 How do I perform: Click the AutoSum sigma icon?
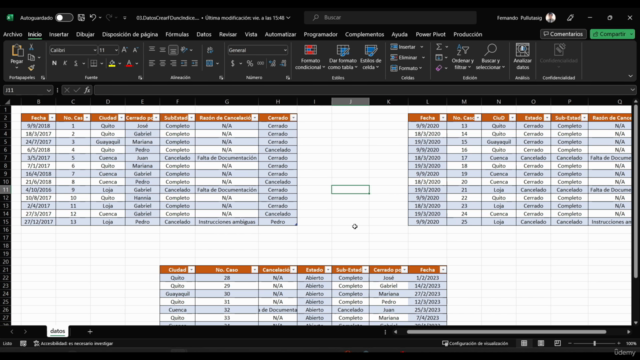coord(439,47)
